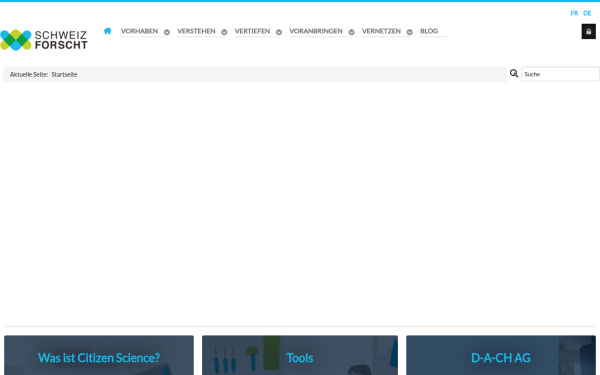This screenshot has width=600, height=375.
Task: Click the Startseite breadcrumb
Action: [64, 75]
